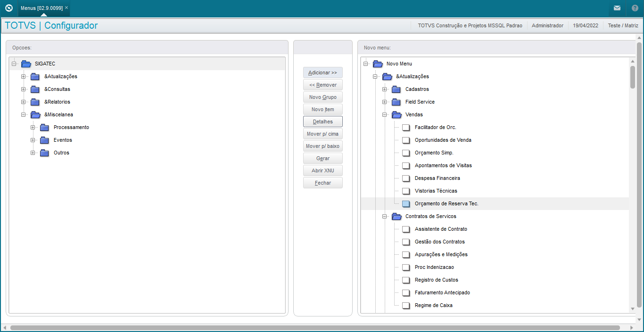Click the Eventos folder icon
This screenshot has height=332, width=644.
click(45, 140)
